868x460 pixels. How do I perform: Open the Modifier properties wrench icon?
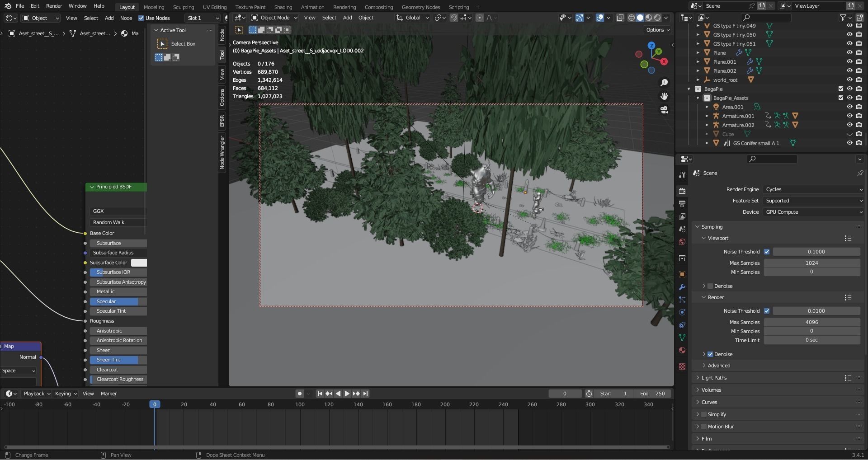click(682, 287)
